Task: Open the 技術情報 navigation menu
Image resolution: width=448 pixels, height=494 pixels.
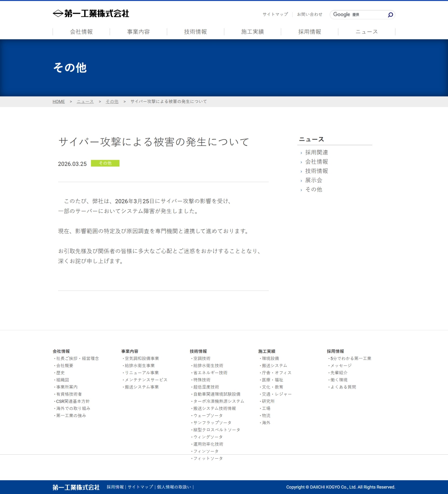Action: click(x=195, y=32)
